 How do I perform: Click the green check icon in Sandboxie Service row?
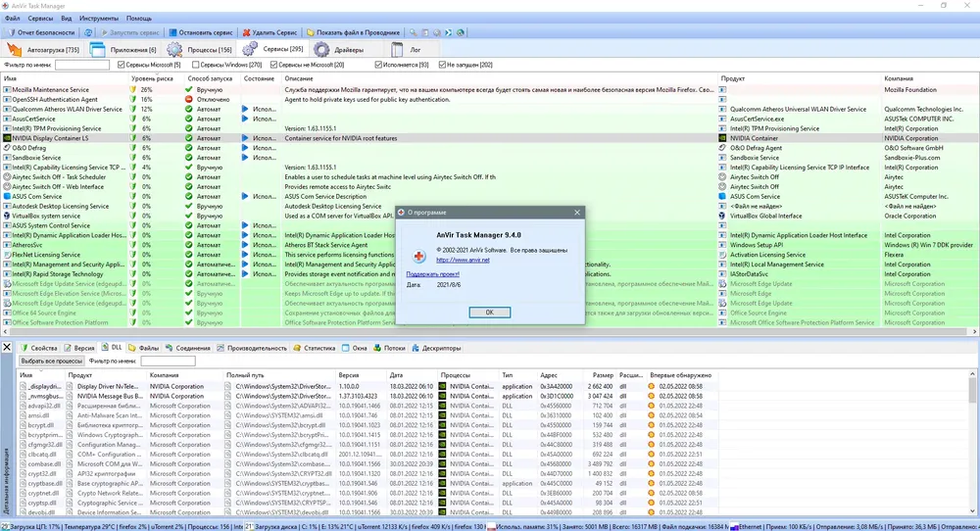click(189, 158)
